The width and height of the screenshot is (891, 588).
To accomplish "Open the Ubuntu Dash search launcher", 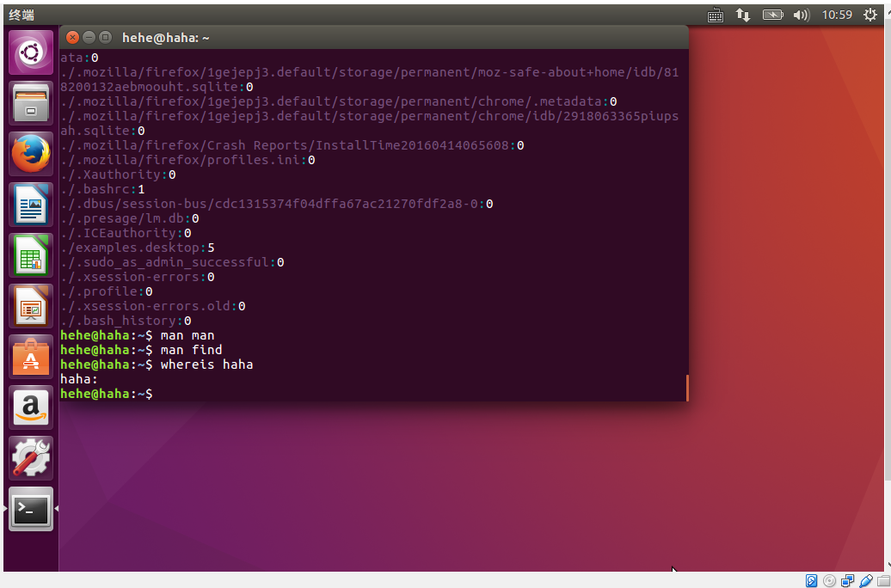I will (31, 52).
